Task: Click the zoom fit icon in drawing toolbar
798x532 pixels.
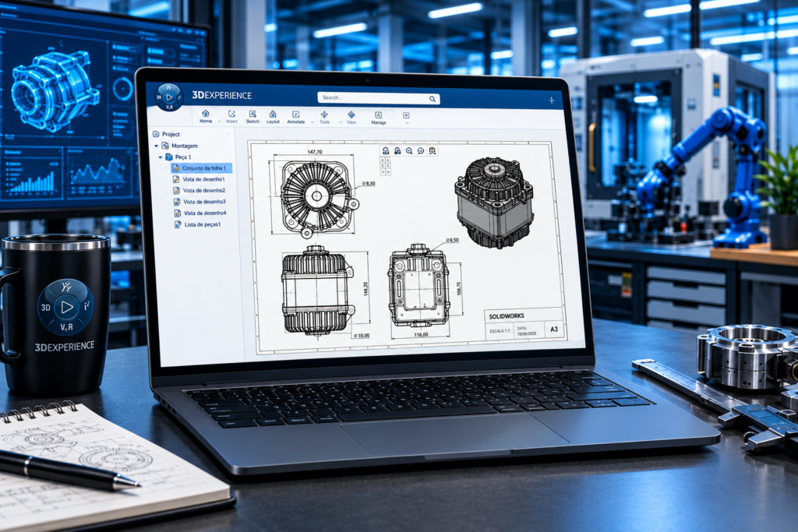Action: point(421,151)
